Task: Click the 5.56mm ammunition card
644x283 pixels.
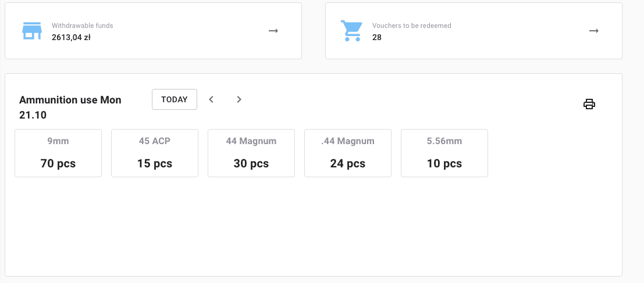Action: (x=444, y=153)
